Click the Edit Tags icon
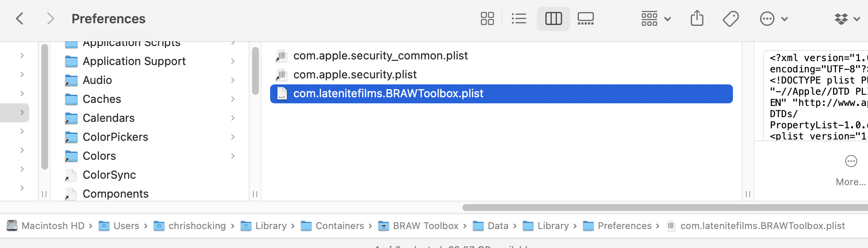The width and height of the screenshot is (868, 248). pyautogui.click(x=730, y=19)
